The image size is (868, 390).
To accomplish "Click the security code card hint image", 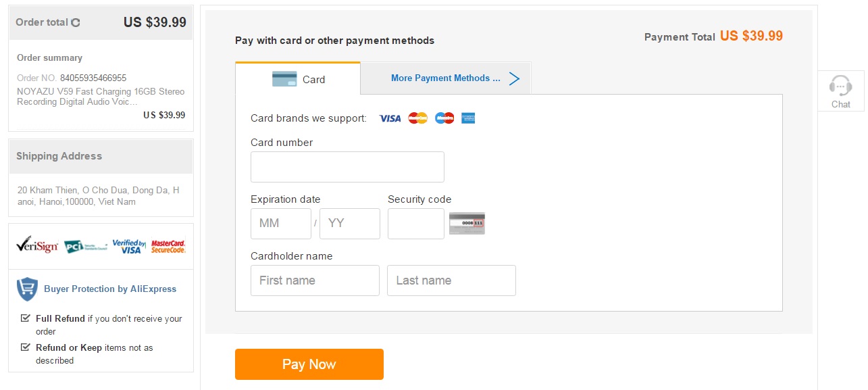I will (x=467, y=223).
